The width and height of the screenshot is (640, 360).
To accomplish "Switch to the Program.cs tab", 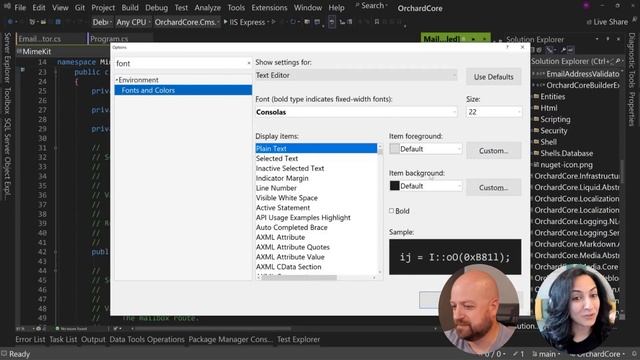I will click(109, 39).
